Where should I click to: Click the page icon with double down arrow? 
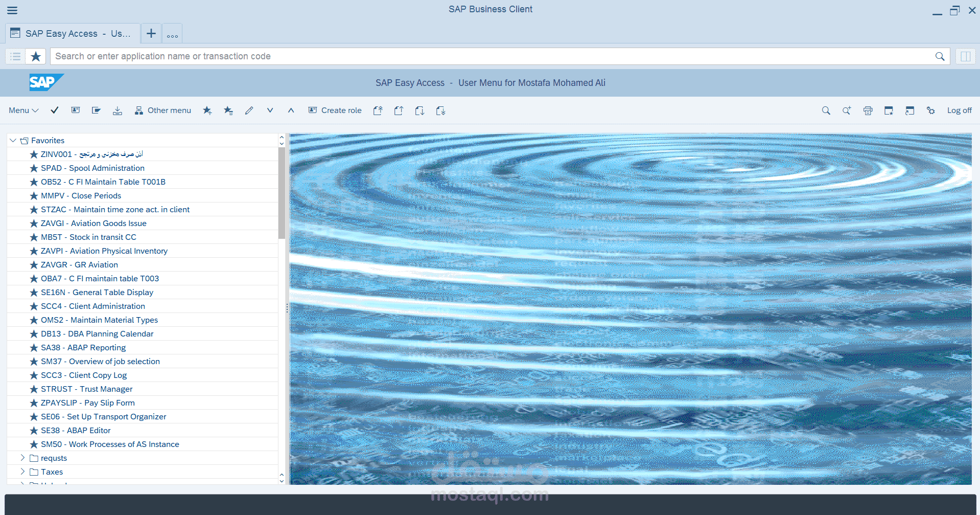pos(441,110)
